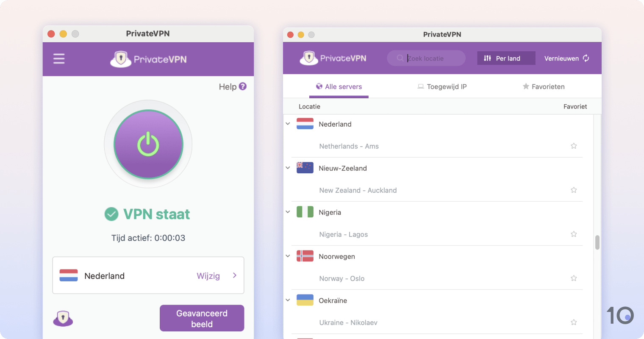Click the filter icon next to Per land
The width and height of the screenshot is (644, 339).
coord(486,58)
